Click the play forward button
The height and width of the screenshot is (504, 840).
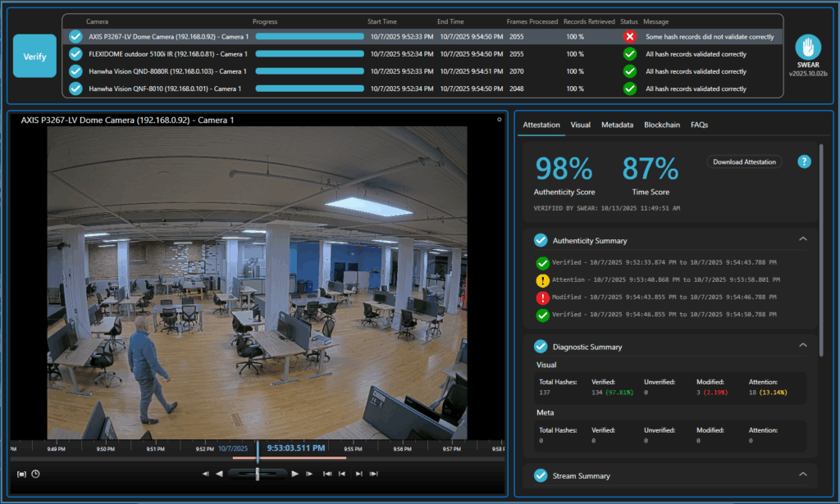click(294, 474)
